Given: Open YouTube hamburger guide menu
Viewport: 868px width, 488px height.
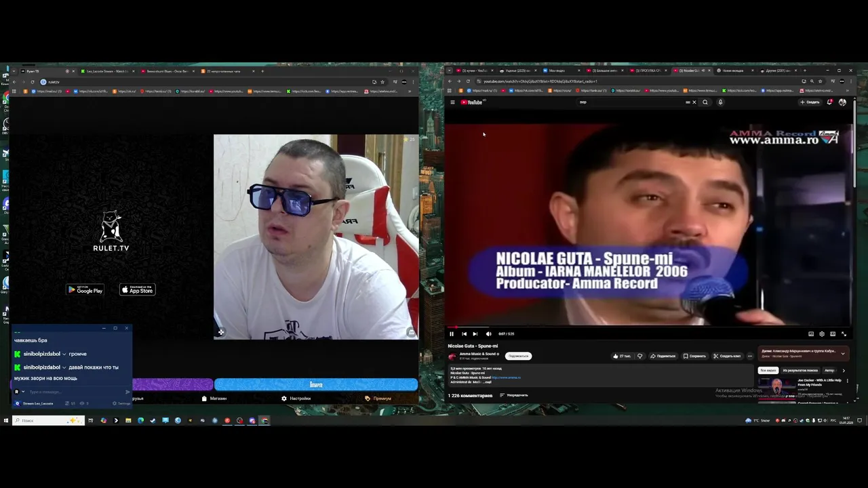Looking at the screenshot, I should point(452,102).
